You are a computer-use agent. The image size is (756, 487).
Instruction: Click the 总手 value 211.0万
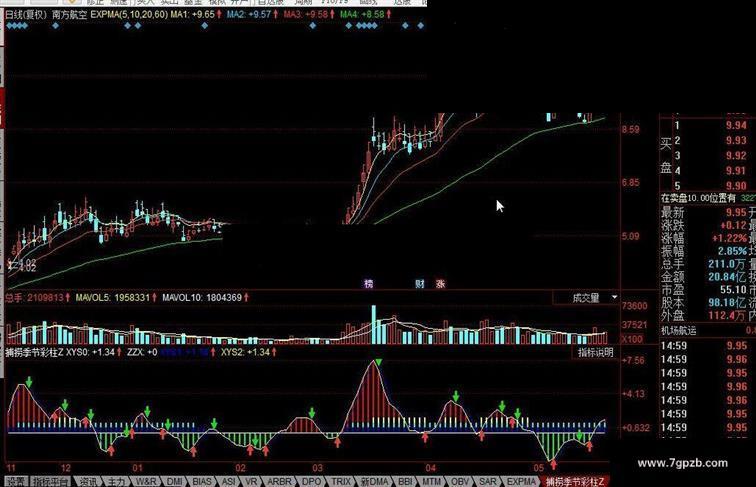(x=727, y=264)
